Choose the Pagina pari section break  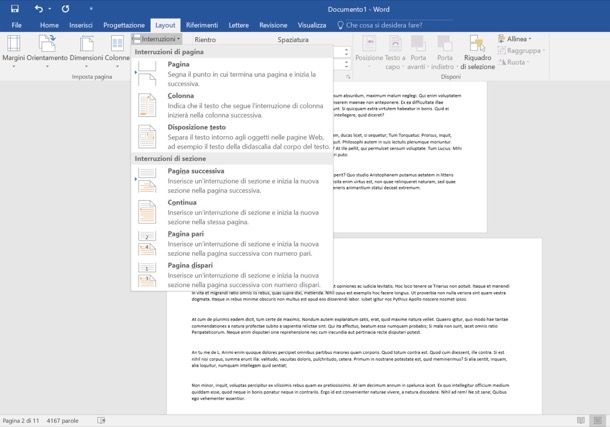click(232, 244)
